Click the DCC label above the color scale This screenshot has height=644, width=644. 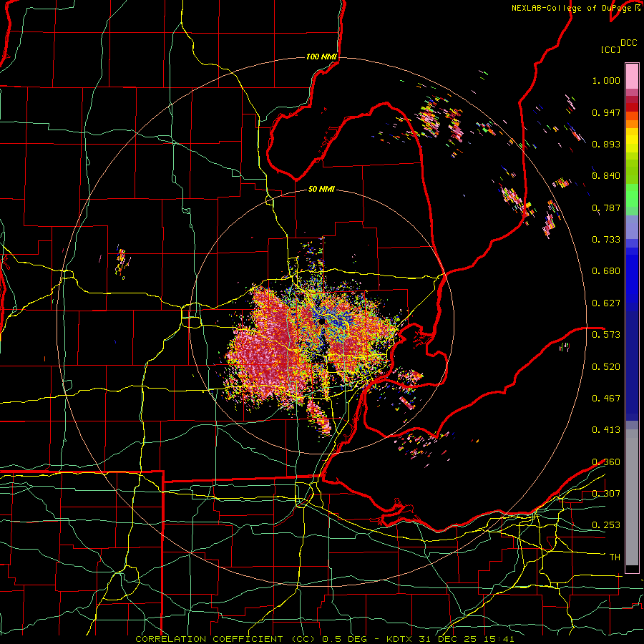[x=629, y=43]
